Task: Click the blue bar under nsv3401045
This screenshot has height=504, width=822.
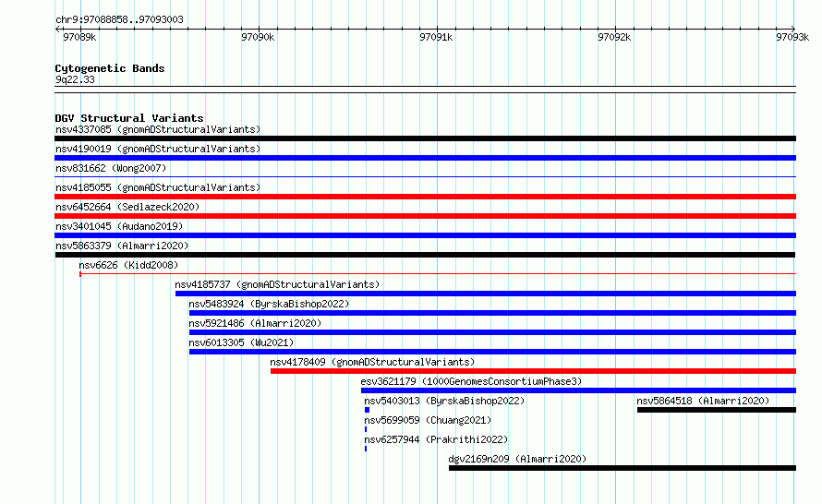Action: pos(425,235)
